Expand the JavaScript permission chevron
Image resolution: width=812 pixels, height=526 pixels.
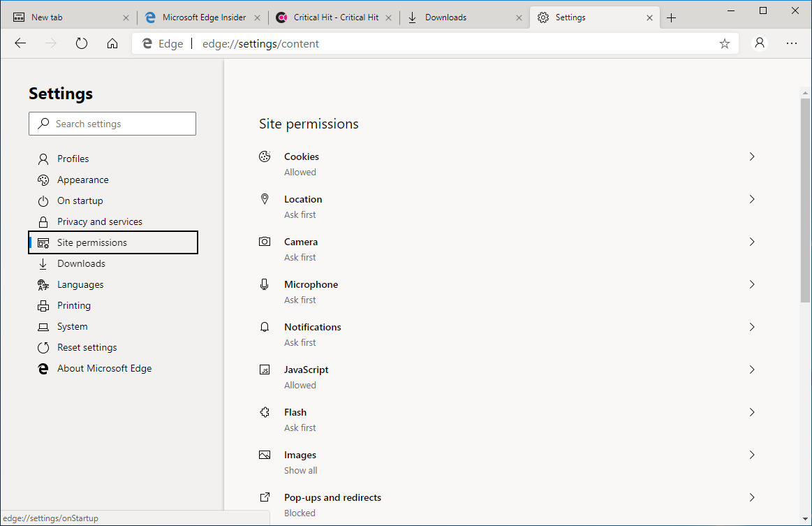coord(752,370)
